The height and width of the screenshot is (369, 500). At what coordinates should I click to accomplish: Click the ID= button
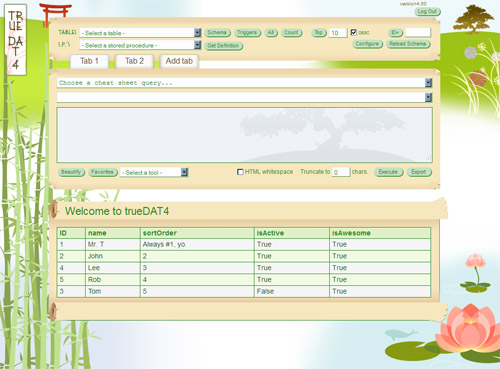(396, 33)
